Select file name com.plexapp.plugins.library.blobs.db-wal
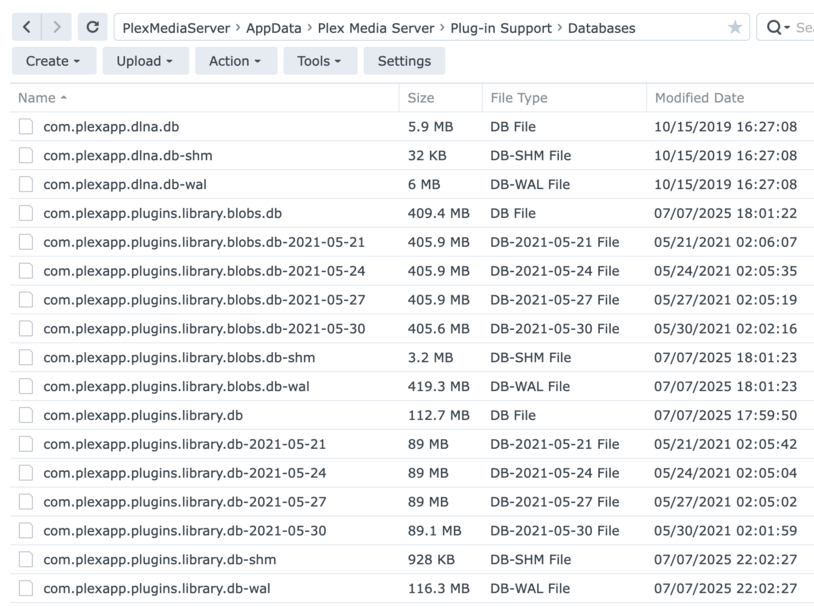This screenshot has height=614, width=814. 176,386
